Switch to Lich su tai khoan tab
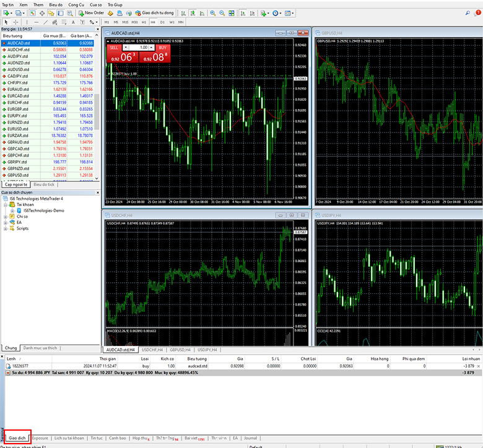483x448 pixels. [69, 438]
